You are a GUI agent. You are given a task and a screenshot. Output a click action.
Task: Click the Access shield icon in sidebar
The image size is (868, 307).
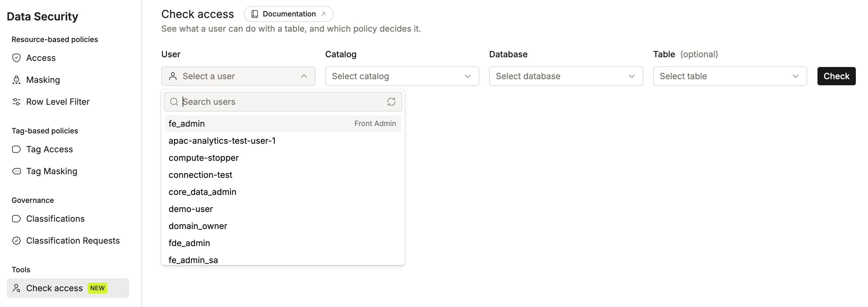(16, 58)
